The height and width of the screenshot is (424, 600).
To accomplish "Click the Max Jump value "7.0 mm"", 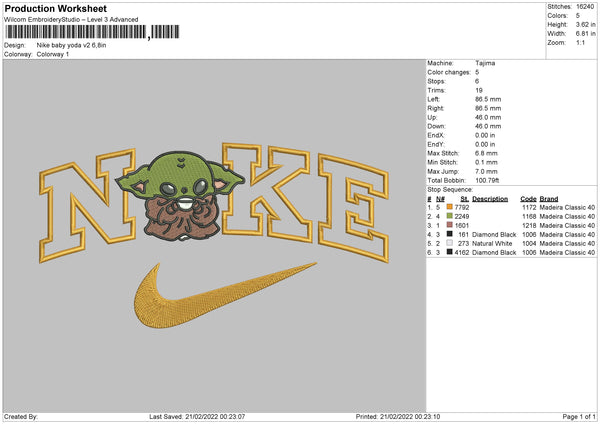I will (486, 171).
